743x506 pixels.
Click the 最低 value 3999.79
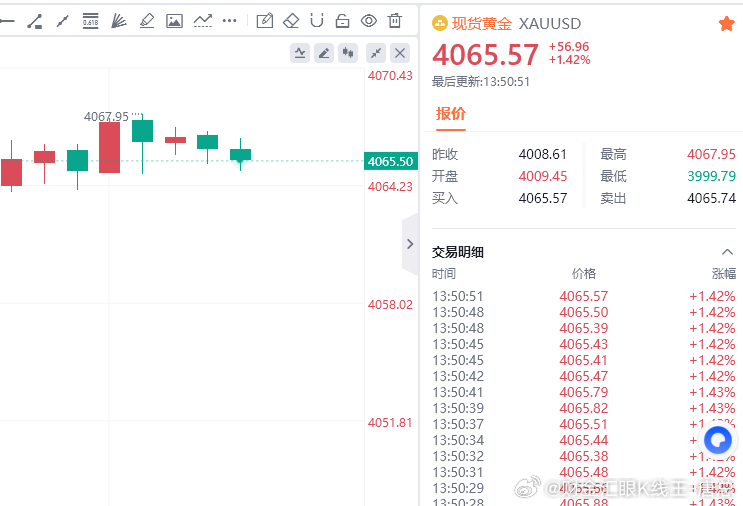[x=711, y=176]
